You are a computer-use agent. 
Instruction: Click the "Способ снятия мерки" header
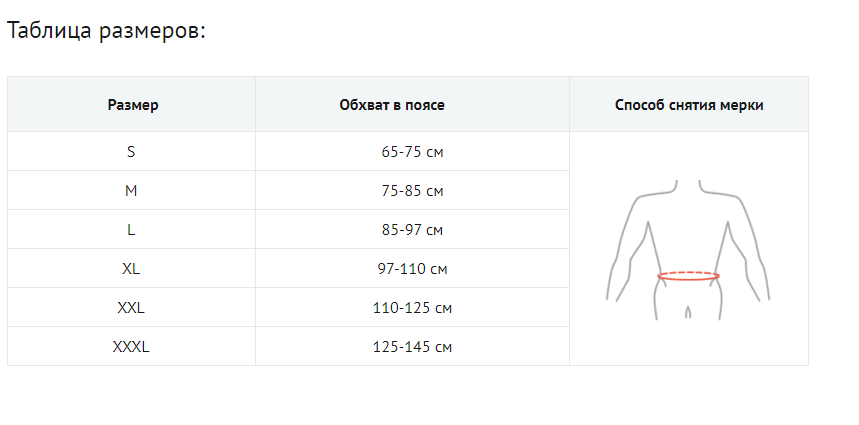pos(689,105)
